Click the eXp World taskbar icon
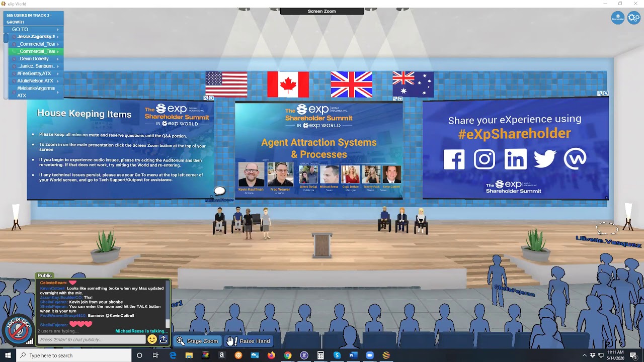The width and height of the screenshot is (644, 362). 386,355
